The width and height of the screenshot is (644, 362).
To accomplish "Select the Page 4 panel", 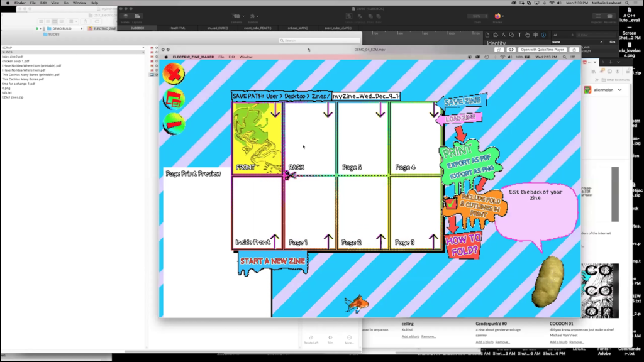I will 416,138.
